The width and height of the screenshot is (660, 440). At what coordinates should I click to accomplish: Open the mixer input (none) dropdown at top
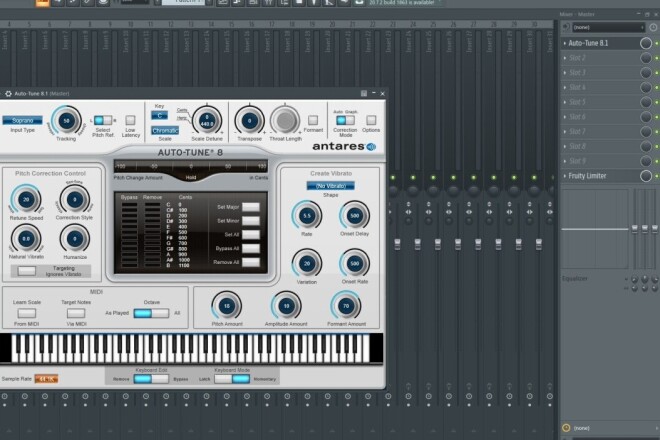pos(609,27)
